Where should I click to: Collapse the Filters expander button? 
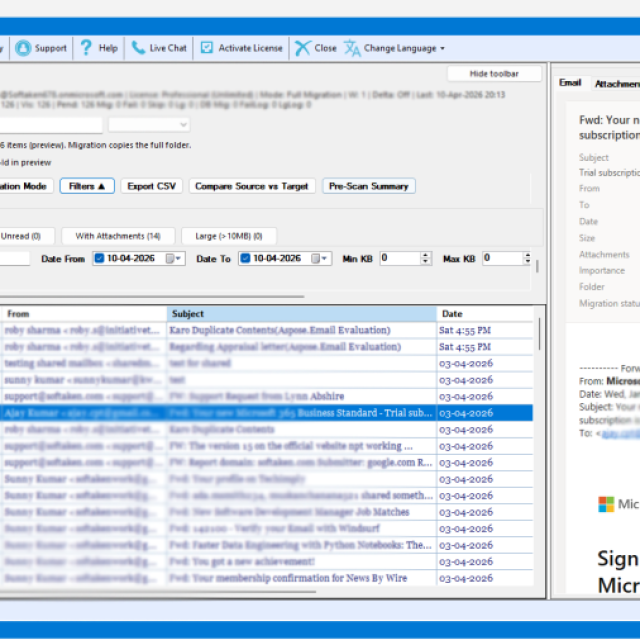point(86,186)
